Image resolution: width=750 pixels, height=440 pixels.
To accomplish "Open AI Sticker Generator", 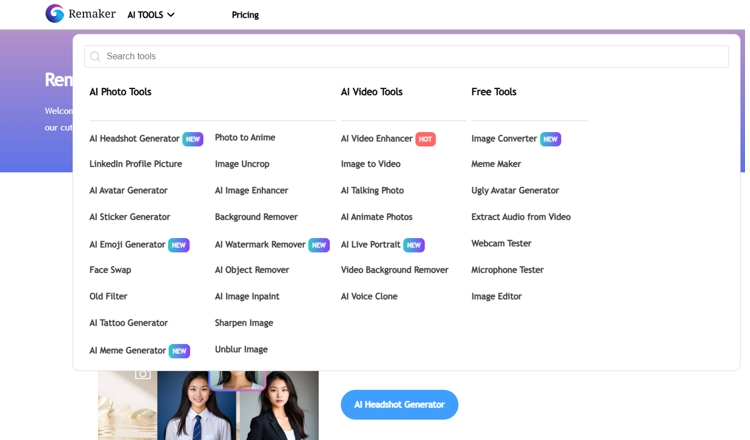I will 130,217.
